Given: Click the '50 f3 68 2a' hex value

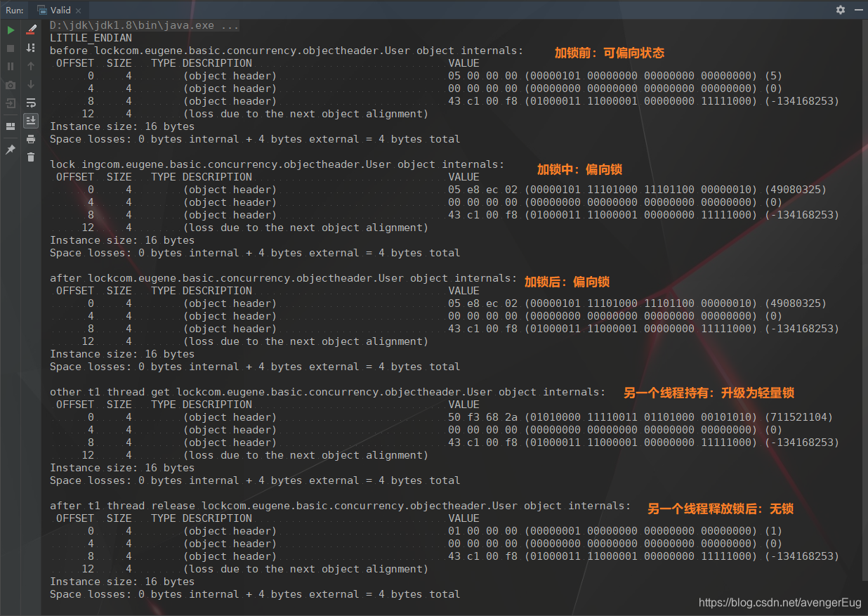Looking at the screenshot, I should click(482, 417).
